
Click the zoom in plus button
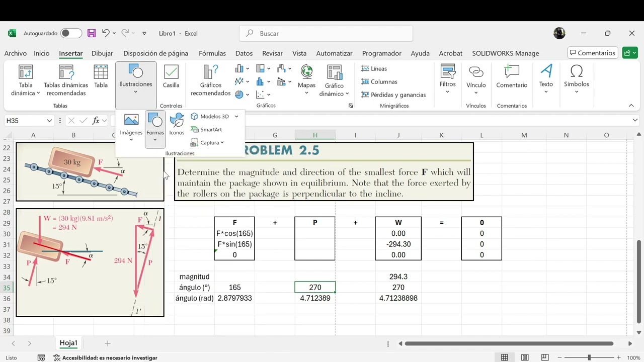(619, 357)
